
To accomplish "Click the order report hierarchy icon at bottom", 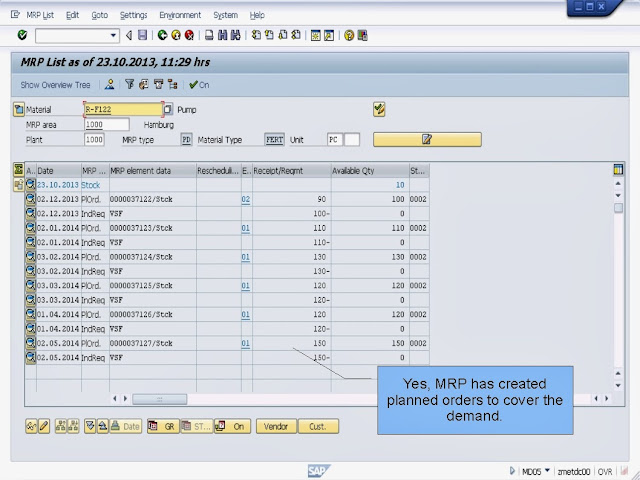I will (61, 426).
